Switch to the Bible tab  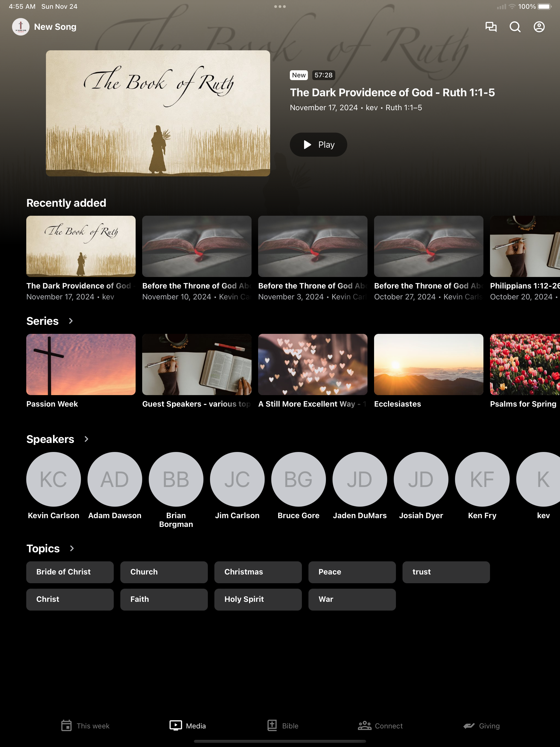[283, 726]
